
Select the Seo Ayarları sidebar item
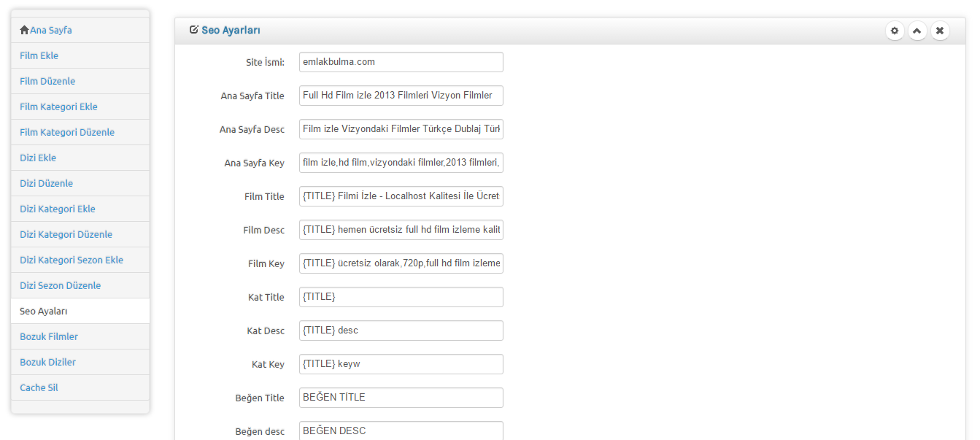[80, 311]
